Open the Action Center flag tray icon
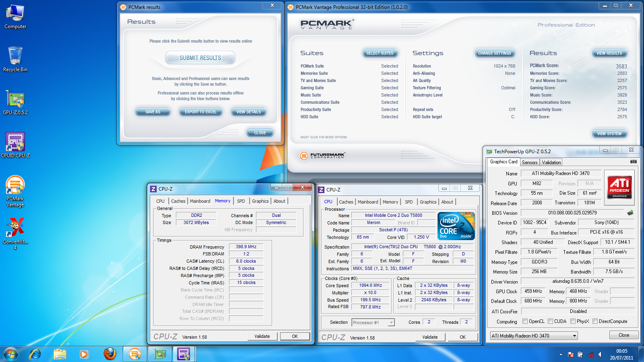This screenshot has height=362, width=644. 571,354
